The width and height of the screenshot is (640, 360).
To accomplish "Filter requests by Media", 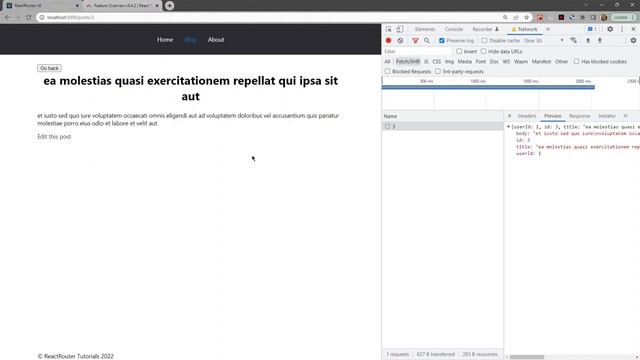I will (464, 62).
